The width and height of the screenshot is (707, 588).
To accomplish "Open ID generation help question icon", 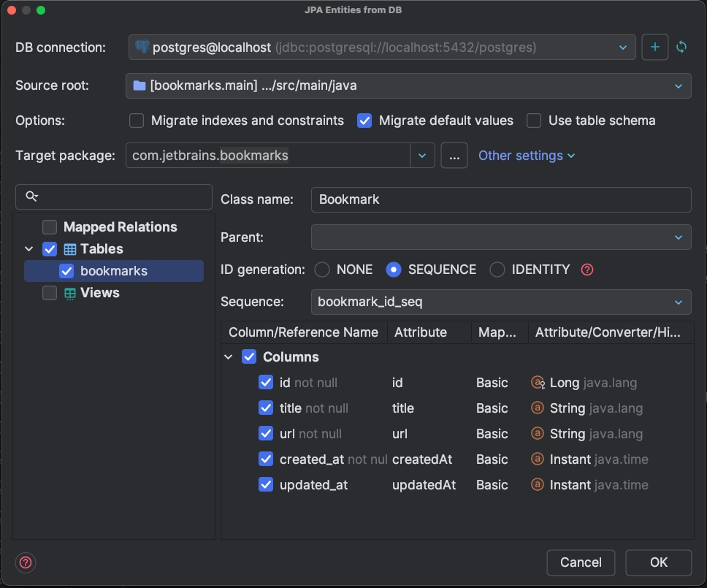I will 587,270.
